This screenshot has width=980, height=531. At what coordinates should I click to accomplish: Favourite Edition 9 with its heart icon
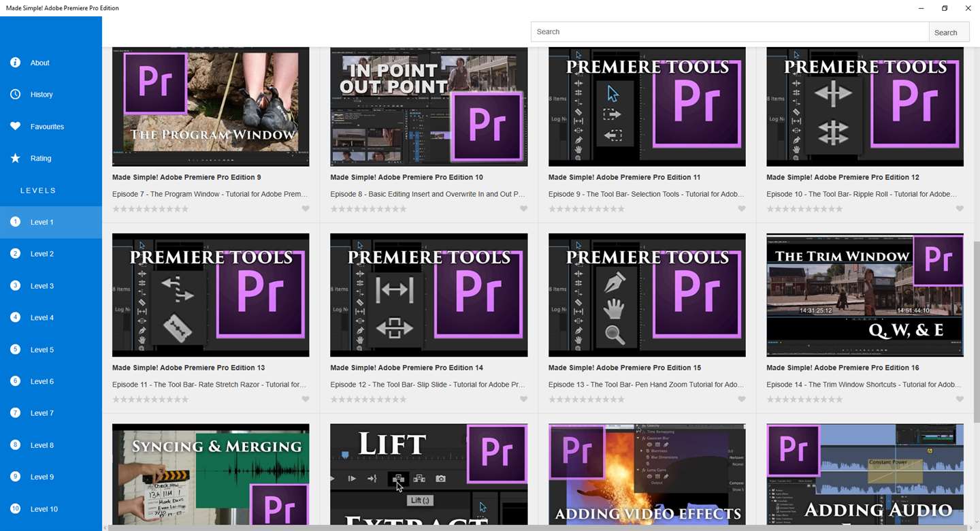tap(306, 209)
